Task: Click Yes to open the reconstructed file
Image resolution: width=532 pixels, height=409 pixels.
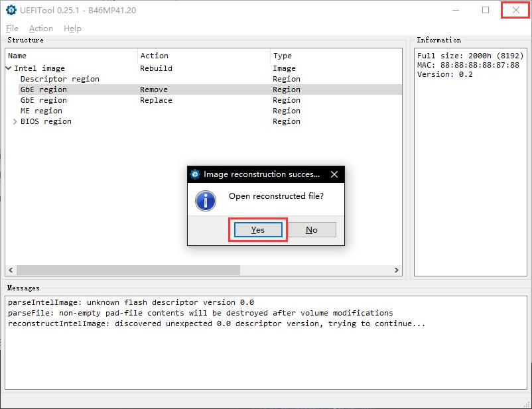Action: (257, 229)
